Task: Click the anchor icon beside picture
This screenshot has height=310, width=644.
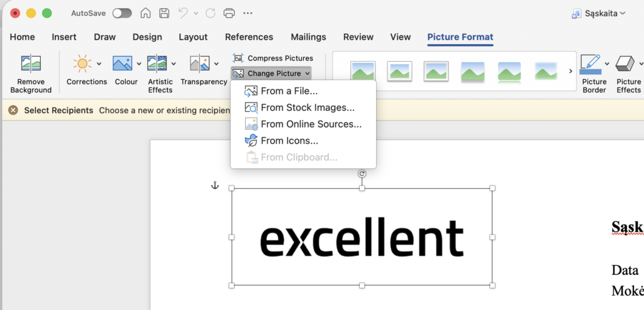Action: point(215,185)
